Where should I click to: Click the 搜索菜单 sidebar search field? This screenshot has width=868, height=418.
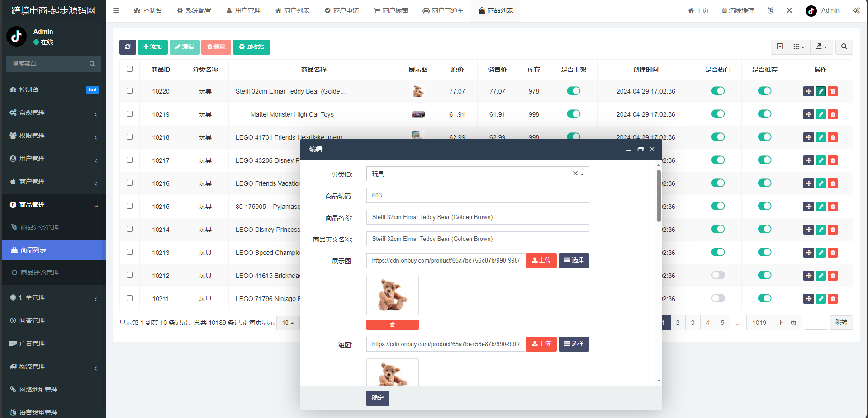(x=54, y=64)
